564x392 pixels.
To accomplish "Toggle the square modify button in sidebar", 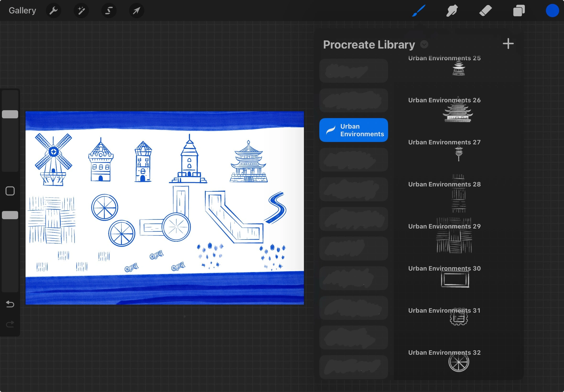I will (x=10, y=191).
